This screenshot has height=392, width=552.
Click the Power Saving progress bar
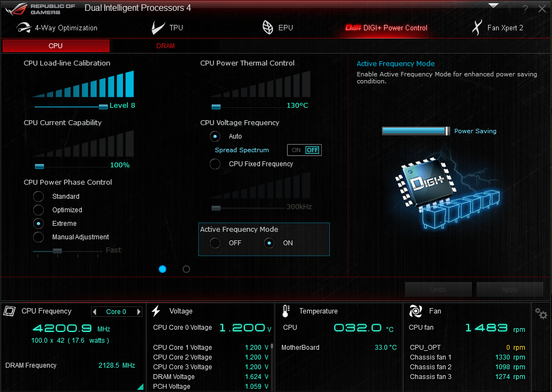point(415,131)
